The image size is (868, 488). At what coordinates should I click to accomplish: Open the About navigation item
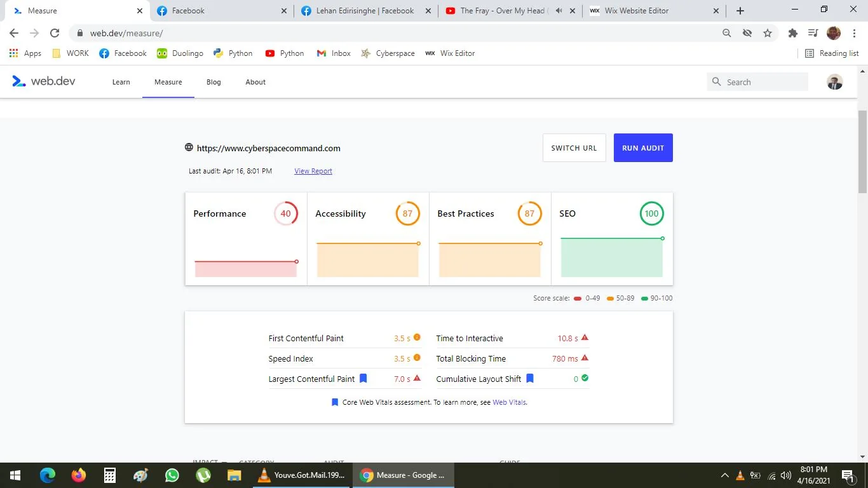[x=255, y=82]
